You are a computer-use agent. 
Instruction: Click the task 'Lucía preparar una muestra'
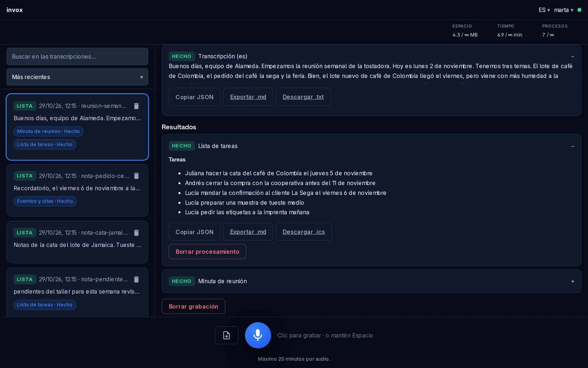pos(244,203)
